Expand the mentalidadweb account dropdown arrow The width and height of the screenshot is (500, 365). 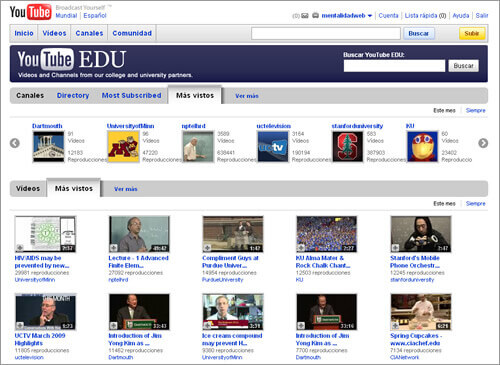pyautogui.click(x=370, y=16)
